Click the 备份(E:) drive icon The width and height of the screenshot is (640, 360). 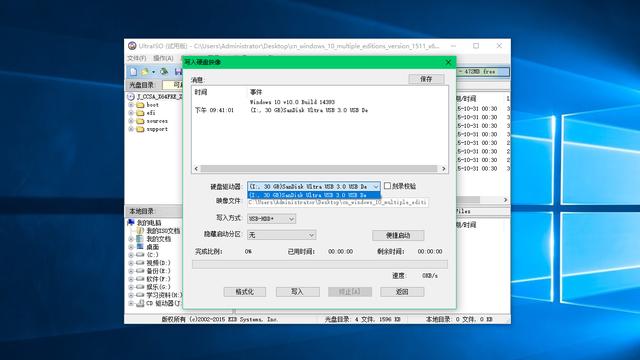point(140,271)
